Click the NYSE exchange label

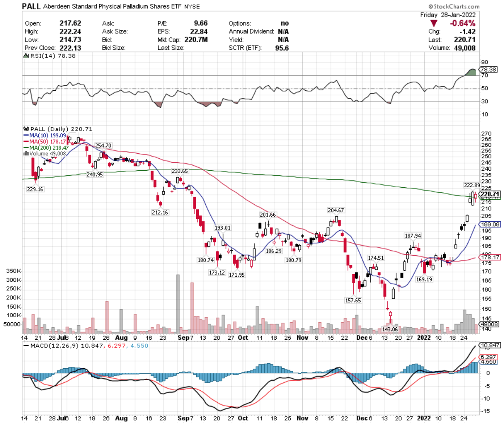(x=192, y=6)
